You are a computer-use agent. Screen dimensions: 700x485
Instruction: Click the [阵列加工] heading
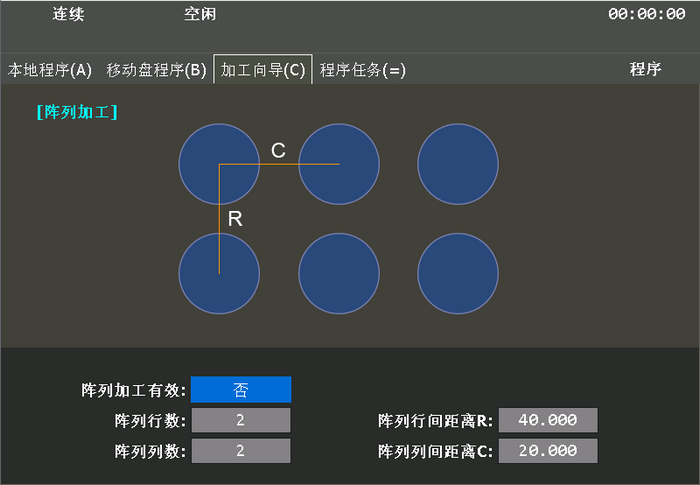[77, 112]
